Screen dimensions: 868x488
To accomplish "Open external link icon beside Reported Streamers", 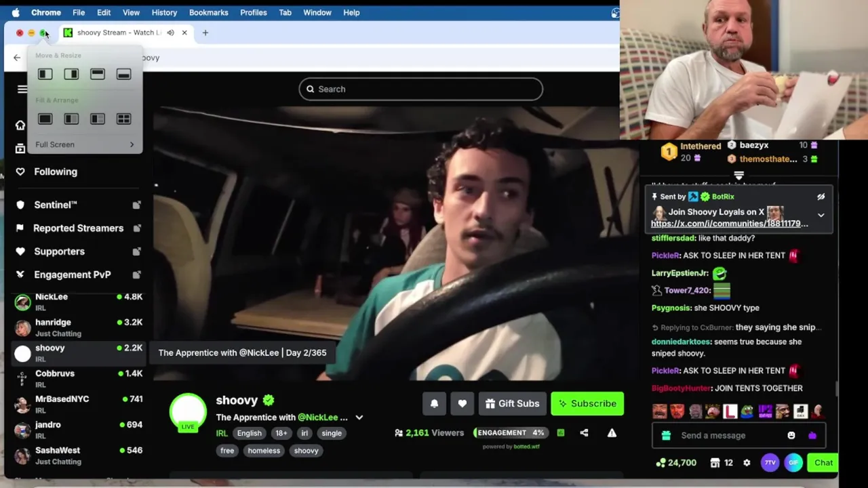I will click(136, 228).
